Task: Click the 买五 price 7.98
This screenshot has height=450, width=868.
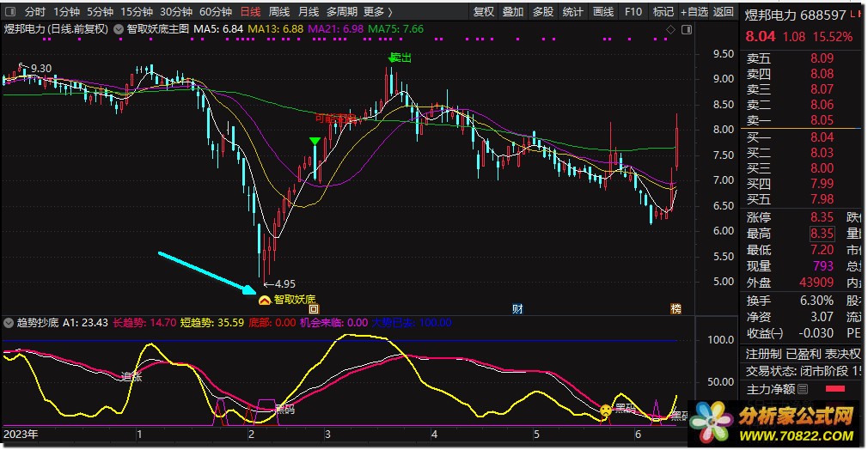Action: (x=822, y=199)
